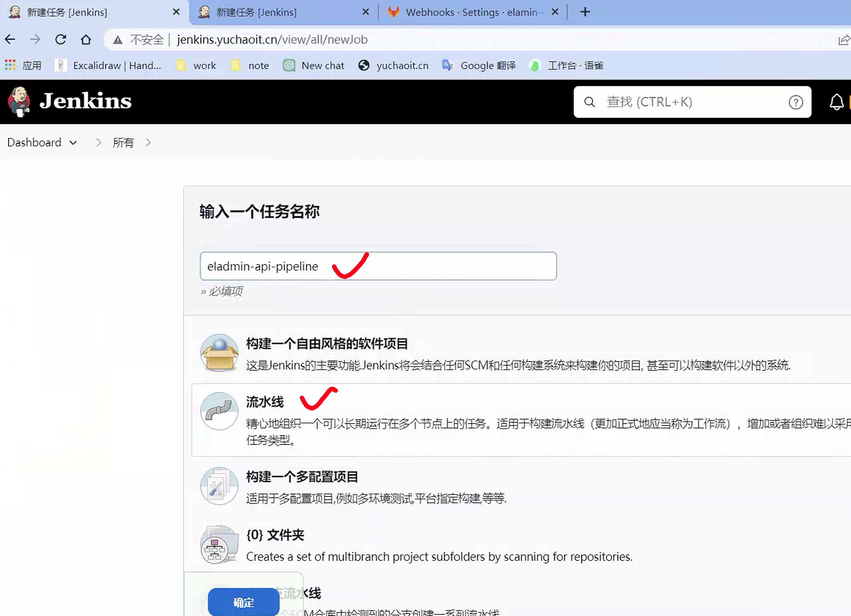The width and height of the screenshot is (851, 616).
Task: Select the freestyle project box icon
Action: click(219, 353)
